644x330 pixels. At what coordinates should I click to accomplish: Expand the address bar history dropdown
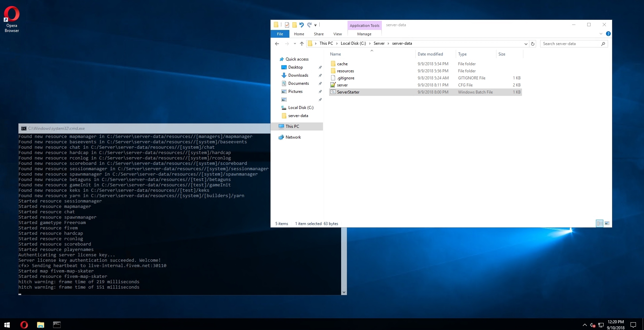click(526, 44)
